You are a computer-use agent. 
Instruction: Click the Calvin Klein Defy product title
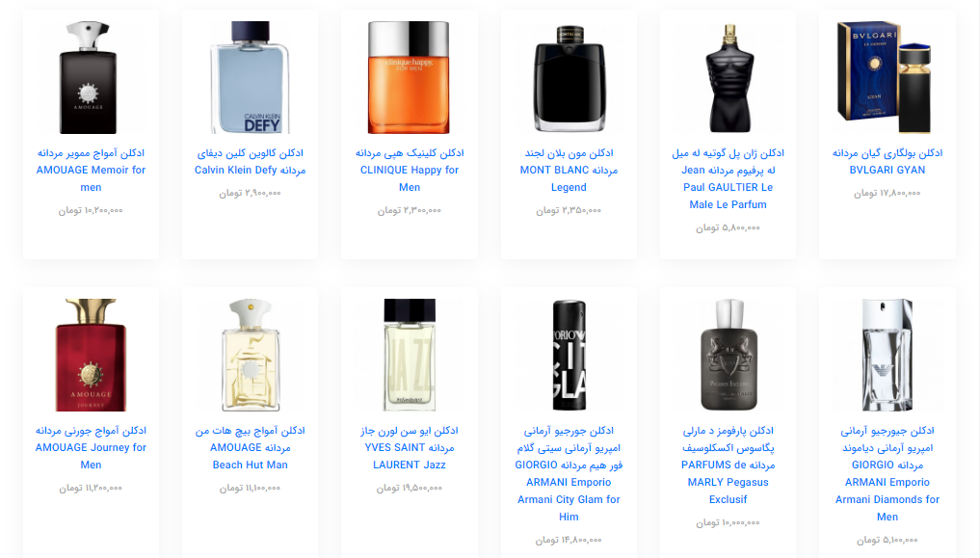tap(250, 161)
